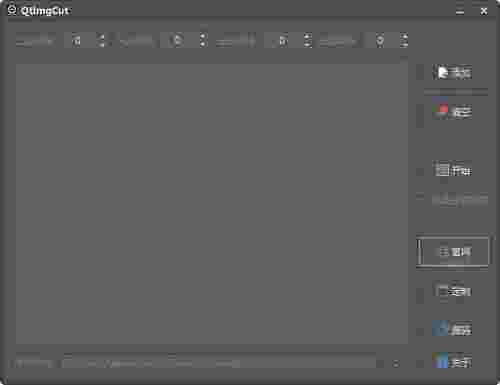Decrease the fourth spin box with its down arrow
The height and width of the screenshot is (385, 500).
pos(404,44)
